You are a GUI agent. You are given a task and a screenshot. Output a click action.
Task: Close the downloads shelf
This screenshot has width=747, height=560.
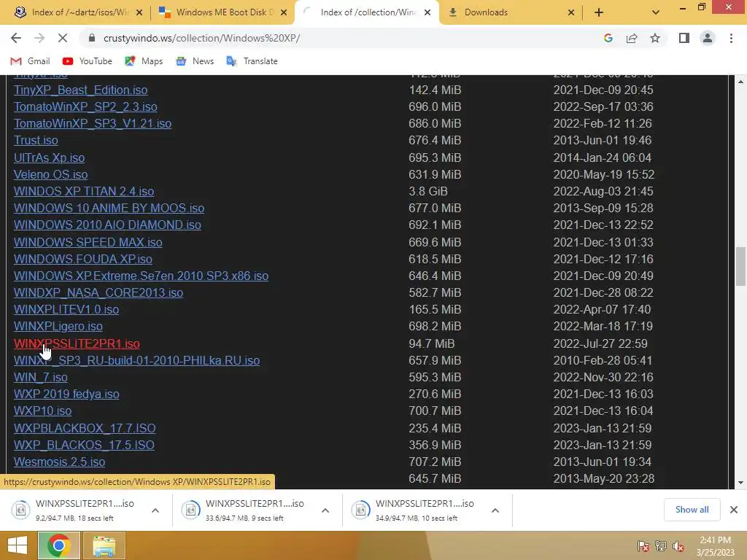[x=734, y=510]
